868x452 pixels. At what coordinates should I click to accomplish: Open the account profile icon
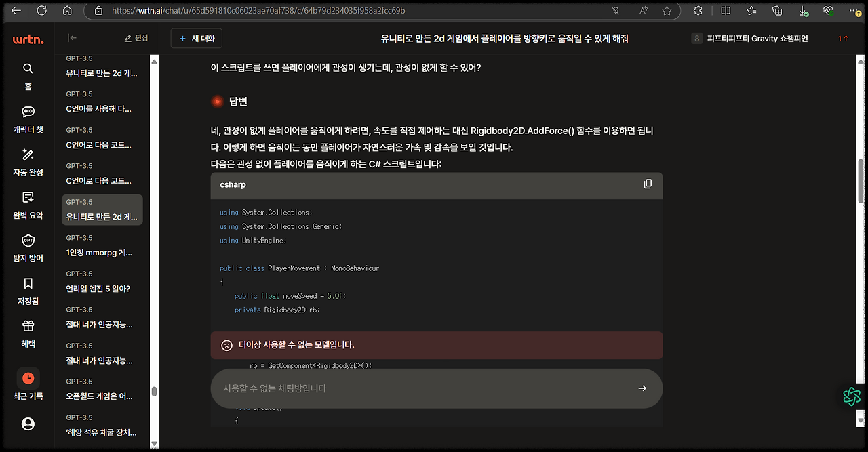pyautogui.click(x=28, y=424)
